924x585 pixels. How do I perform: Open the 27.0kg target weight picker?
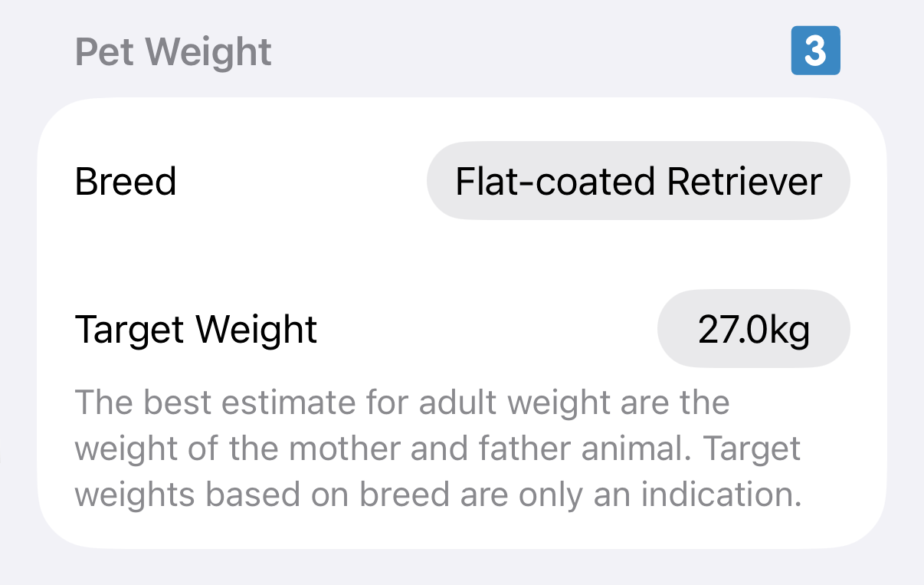[753, 330]
